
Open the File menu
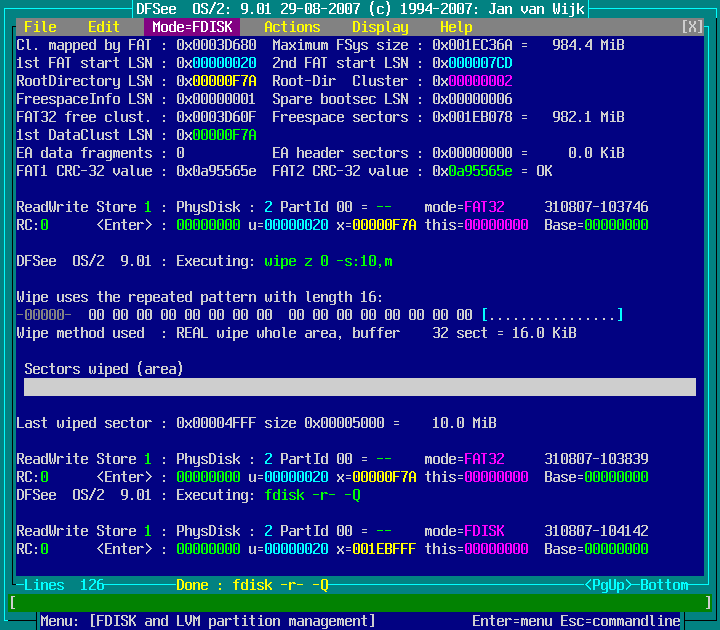click(40, 27)
